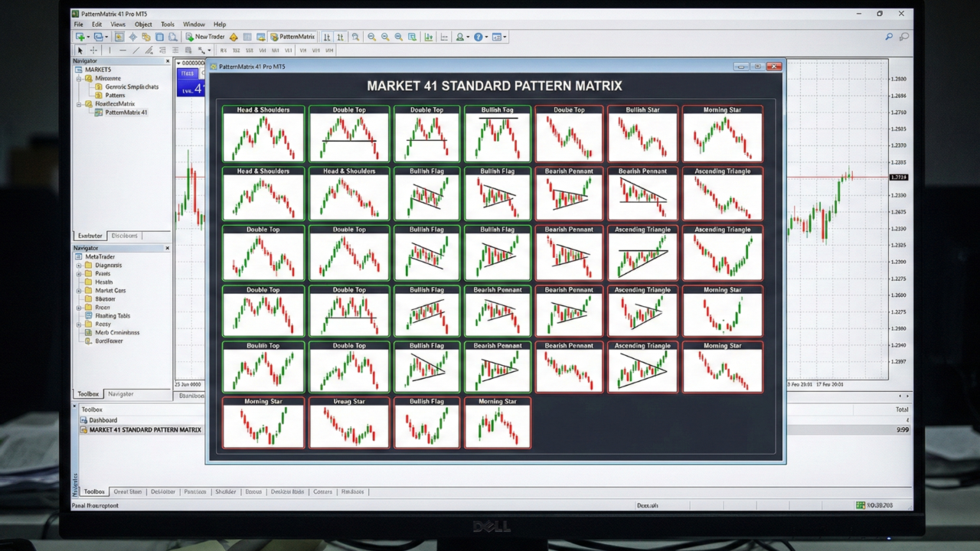Image resolution: width=980 pixels, height=551 pixels.
Task: Pick the horizontal line tool
Action: (x=122, y=51)
